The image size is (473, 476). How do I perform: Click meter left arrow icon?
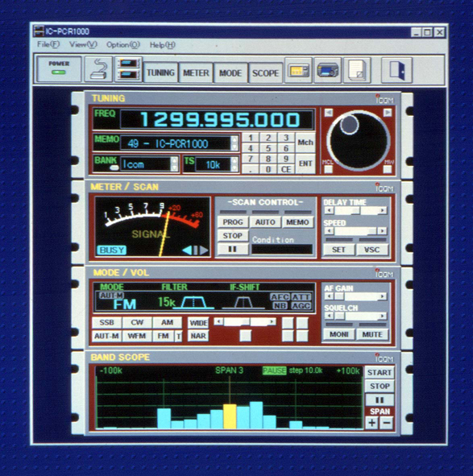pos(187,250)
